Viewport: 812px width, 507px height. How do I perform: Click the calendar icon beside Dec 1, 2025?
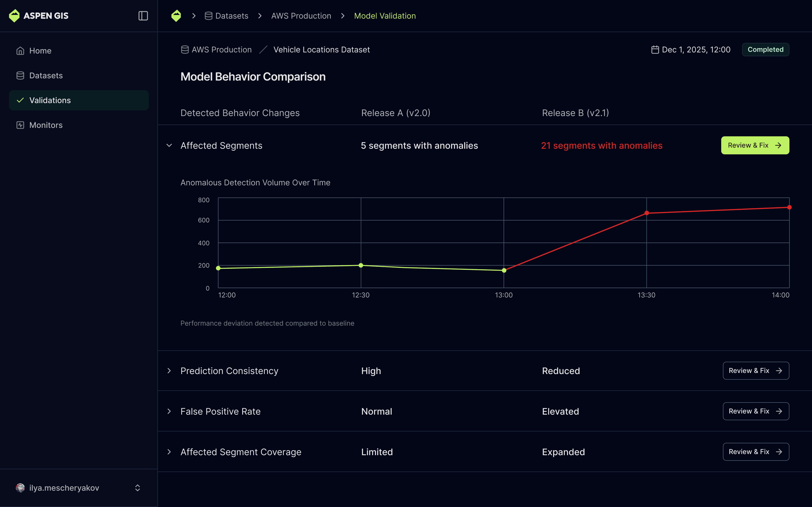(x=655, y=50)
